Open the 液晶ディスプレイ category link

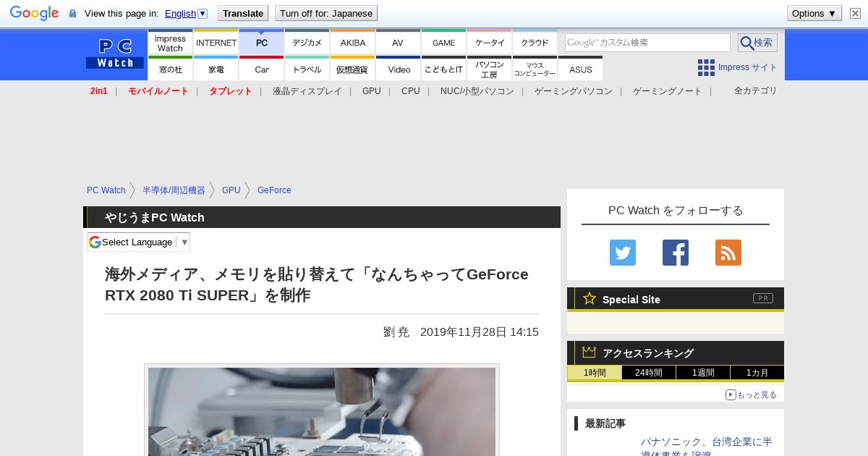coord(307,91)
